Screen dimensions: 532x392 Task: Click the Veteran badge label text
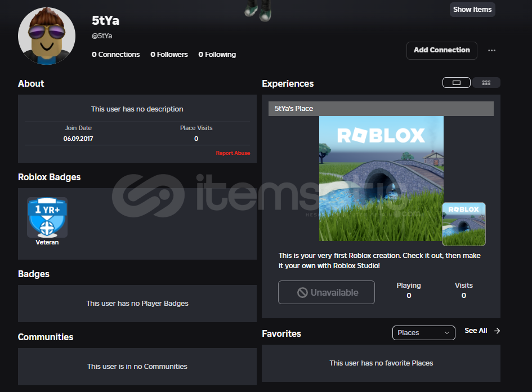(47, 242)
